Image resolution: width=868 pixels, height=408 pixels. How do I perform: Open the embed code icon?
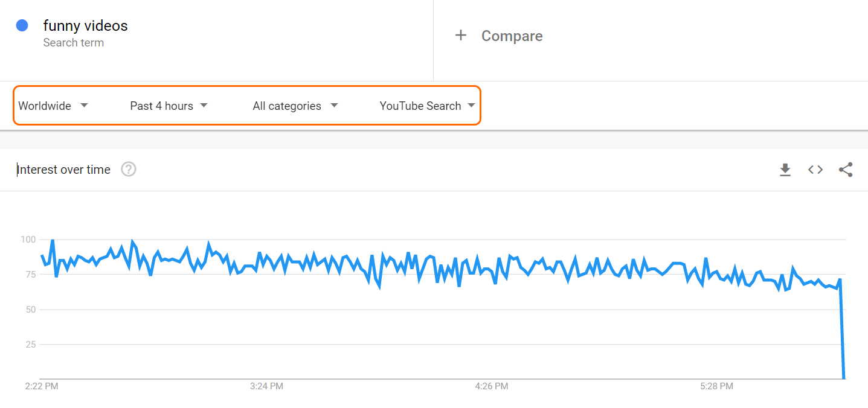click(815, 170)
